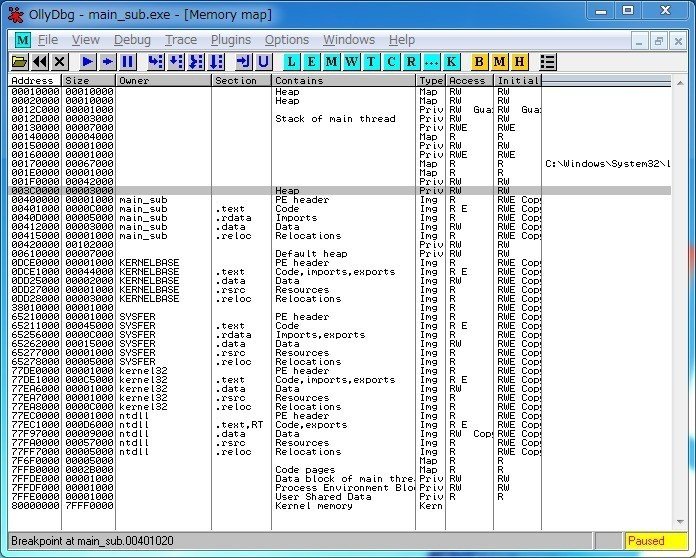
Task: Select SYSFER PE header row at 65210000
Action: [x=340, y=317]
